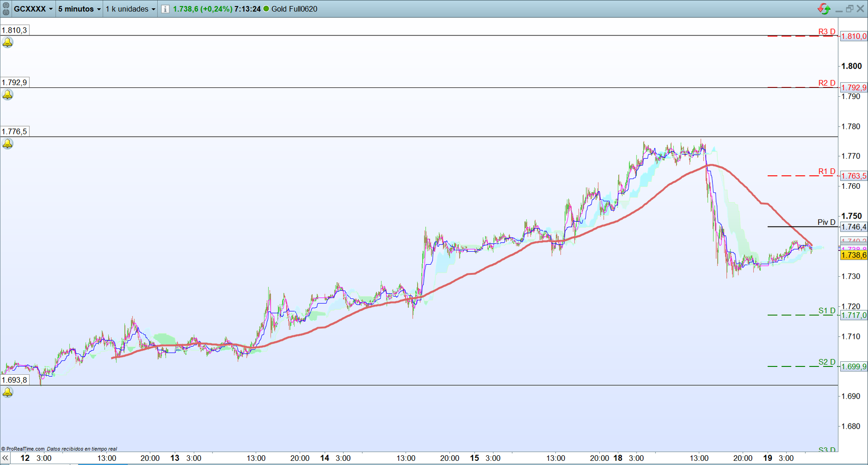Click date 19 on the time axis

[x=768, y=458]
